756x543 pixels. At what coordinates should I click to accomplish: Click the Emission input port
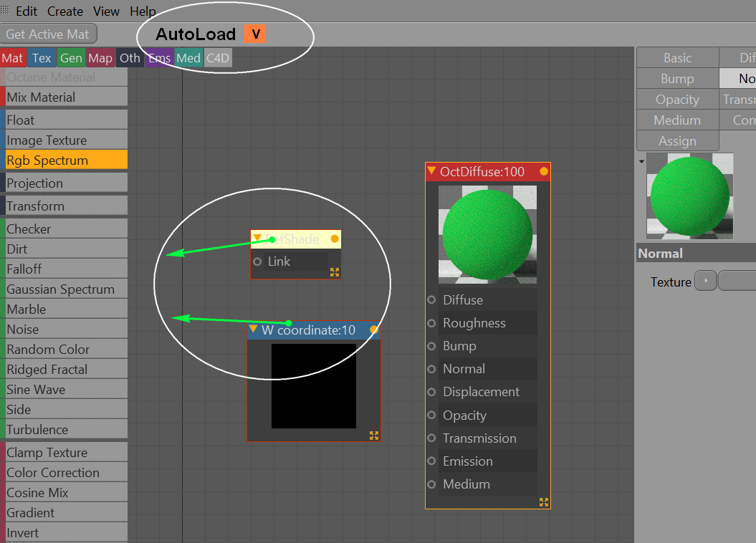pyautogui.click(x=431, y=461)
